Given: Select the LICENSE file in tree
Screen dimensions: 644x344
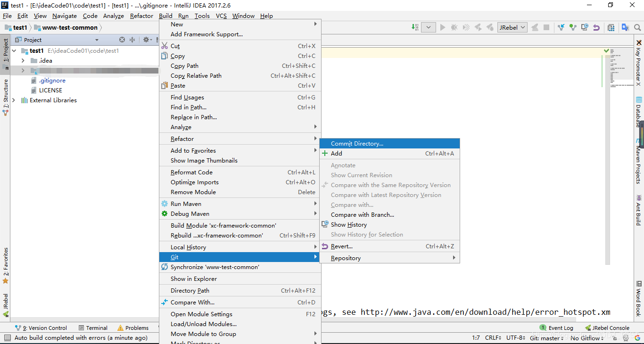Looking at the screenshot, I should pyautogui.click(x=46, y=90).
